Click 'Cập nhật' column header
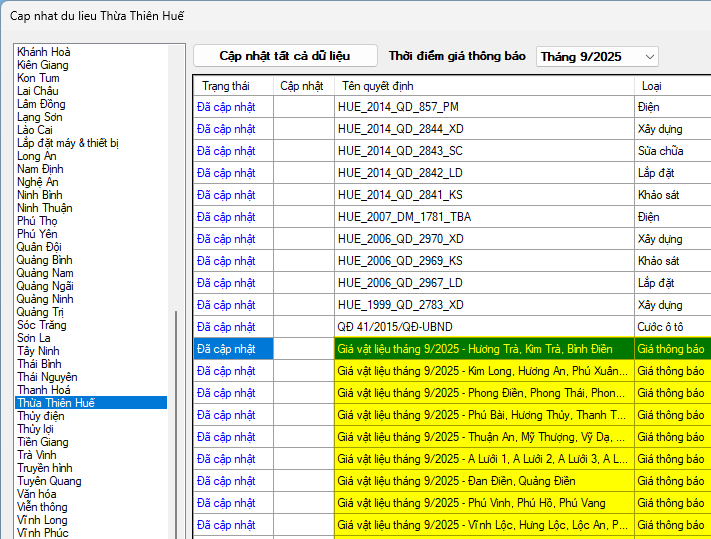 [x=302, y=86]
